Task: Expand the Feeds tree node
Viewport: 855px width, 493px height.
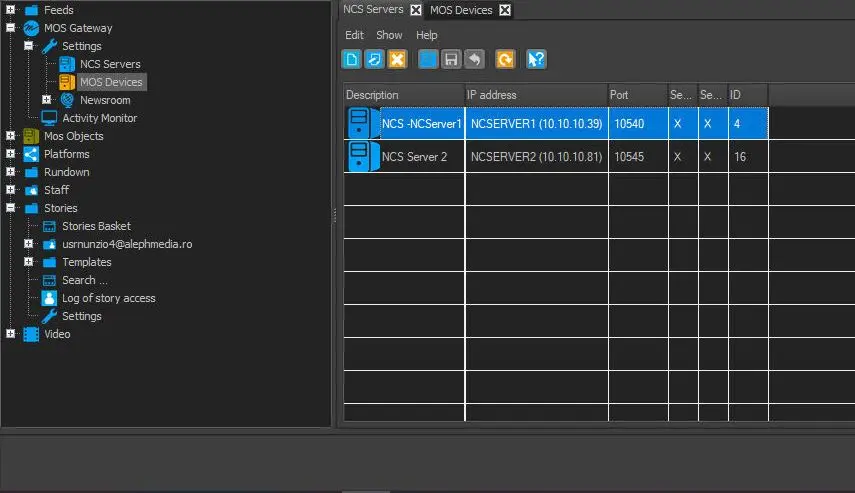Action: (x=11, y=10)
